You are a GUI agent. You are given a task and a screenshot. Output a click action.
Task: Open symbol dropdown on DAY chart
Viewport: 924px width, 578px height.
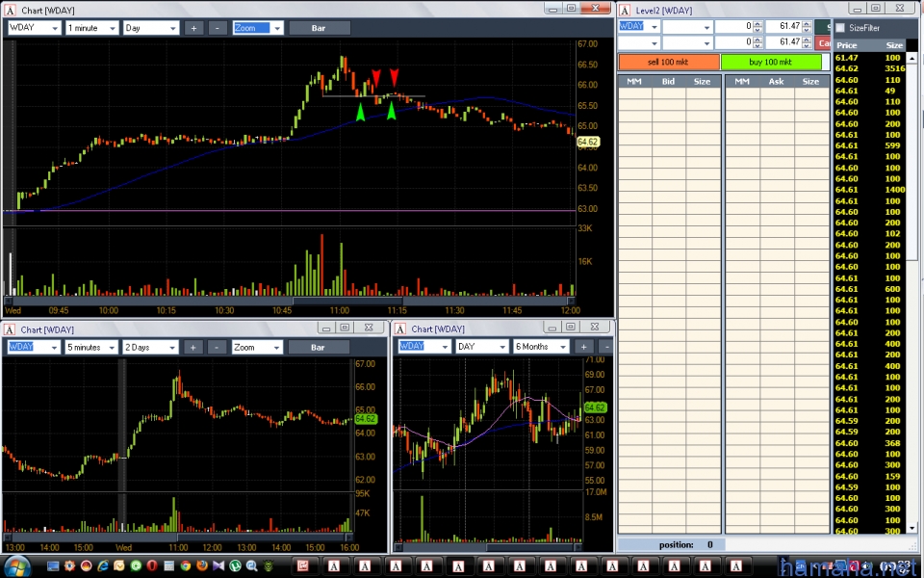click(x=445, y=347)
